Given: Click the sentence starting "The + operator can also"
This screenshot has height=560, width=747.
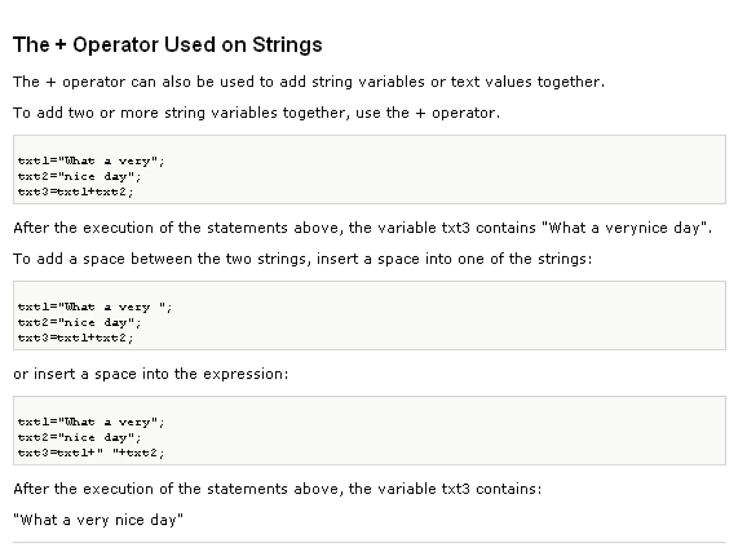Looking at the screenshot, I should tap(309, 82).
